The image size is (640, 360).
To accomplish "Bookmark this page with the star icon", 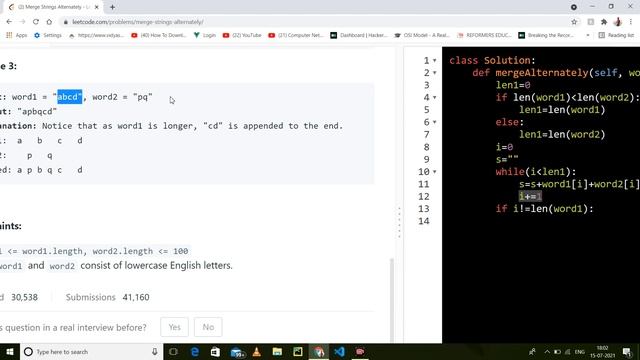I will pos(574,22).
